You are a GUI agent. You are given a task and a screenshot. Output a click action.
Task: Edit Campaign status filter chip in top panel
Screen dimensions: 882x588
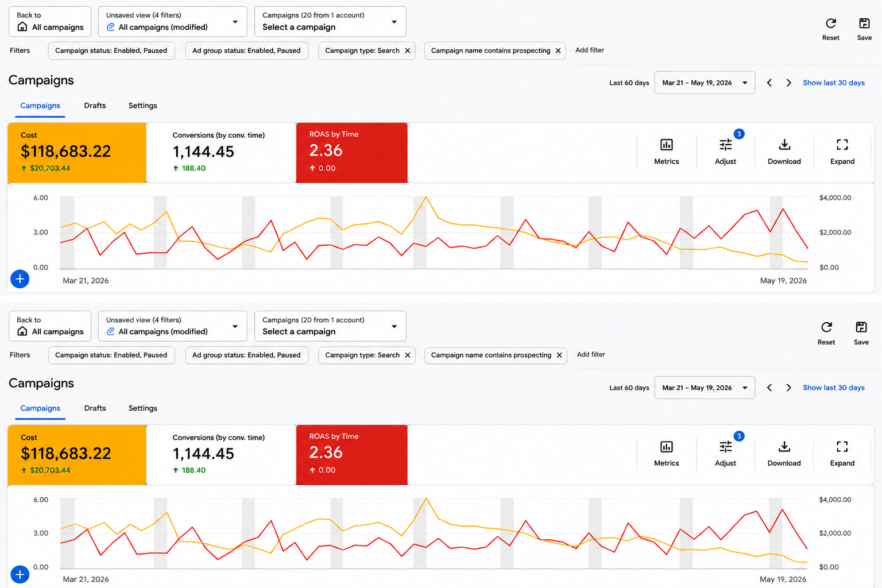tap(111, 51)
